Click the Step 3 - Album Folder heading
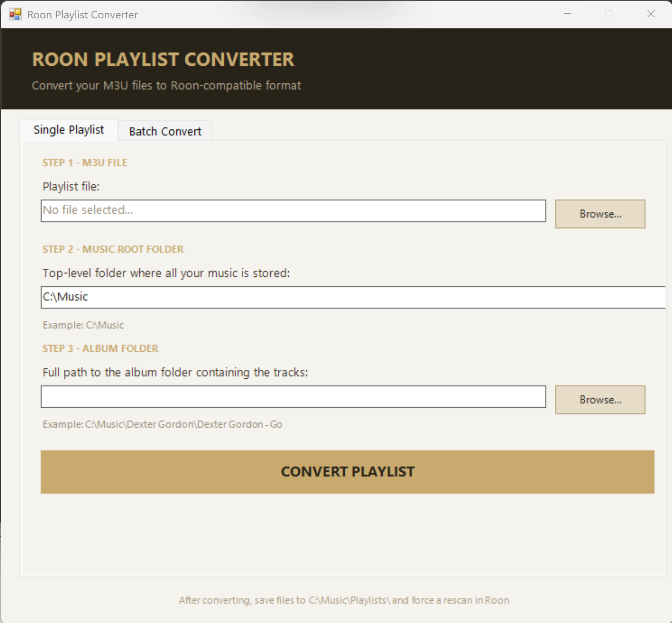The image size is (672, 623). click(x=100, y=348)
